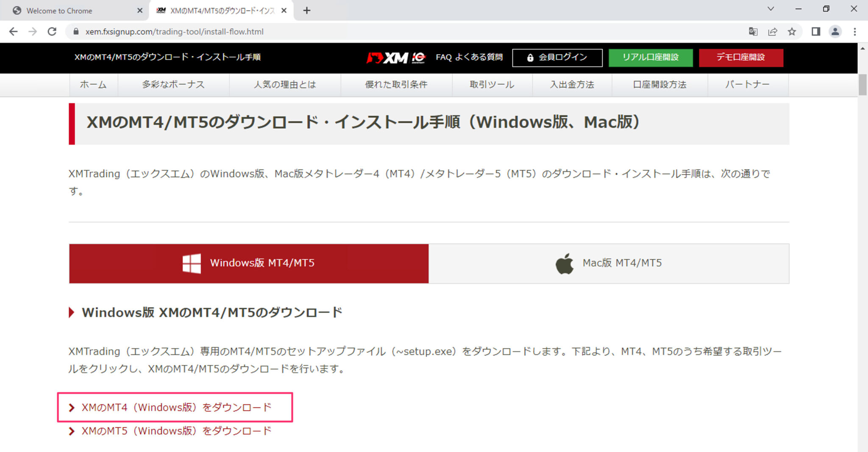
Task: Download XMのMT5 (Windows版) link
Action: tap(176, 431)
